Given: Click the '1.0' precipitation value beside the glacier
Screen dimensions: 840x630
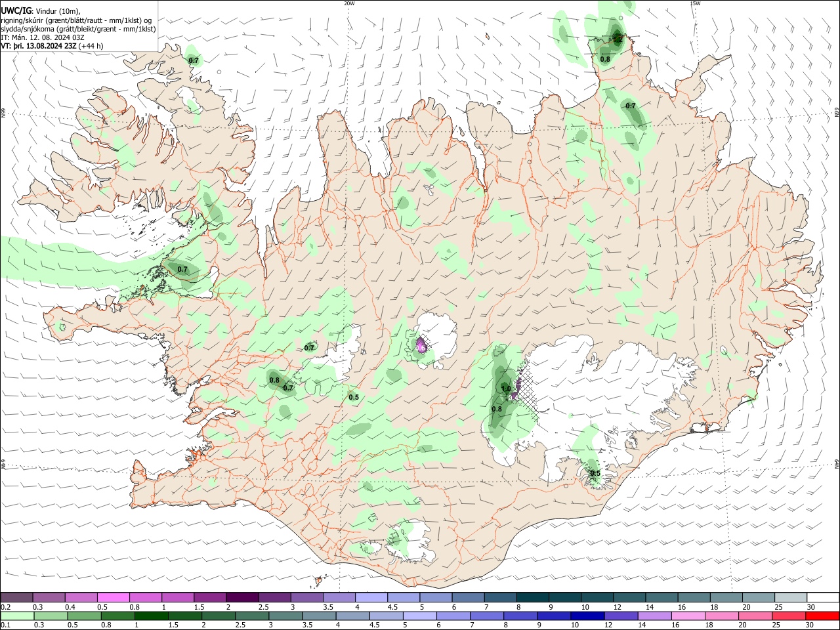Looking at the screenshot, I should coord(505,388).
